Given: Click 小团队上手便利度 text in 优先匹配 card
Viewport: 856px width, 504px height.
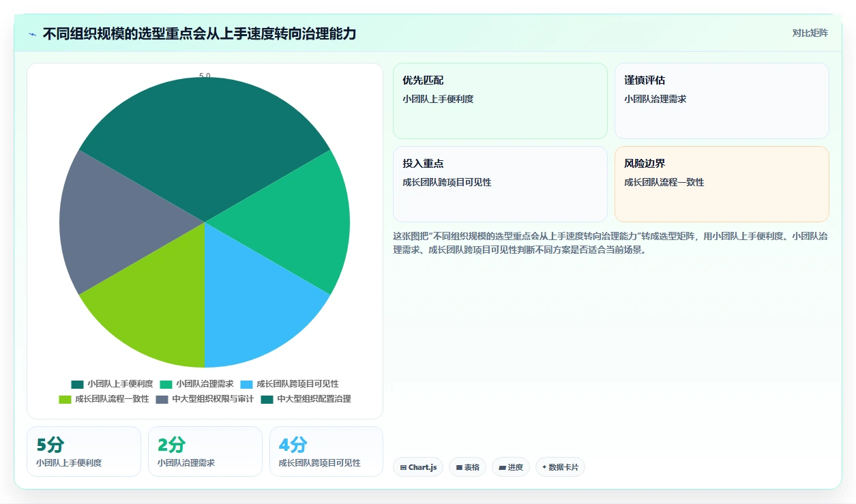Looking at the screenshot, I should click(x=438, y=99).
